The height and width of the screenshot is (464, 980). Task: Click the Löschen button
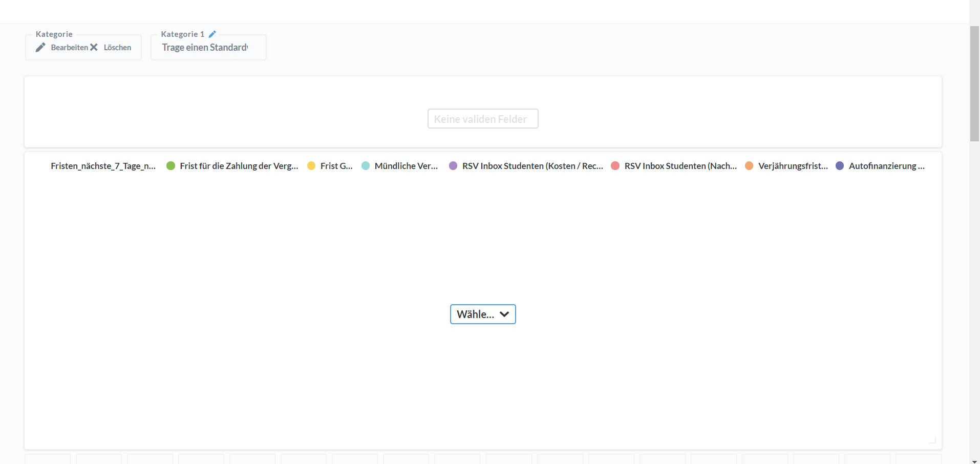(x=111, y=48)
